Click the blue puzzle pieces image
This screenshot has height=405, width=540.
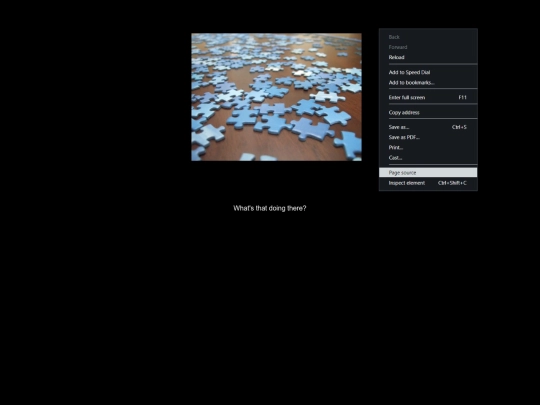[277, 97]
